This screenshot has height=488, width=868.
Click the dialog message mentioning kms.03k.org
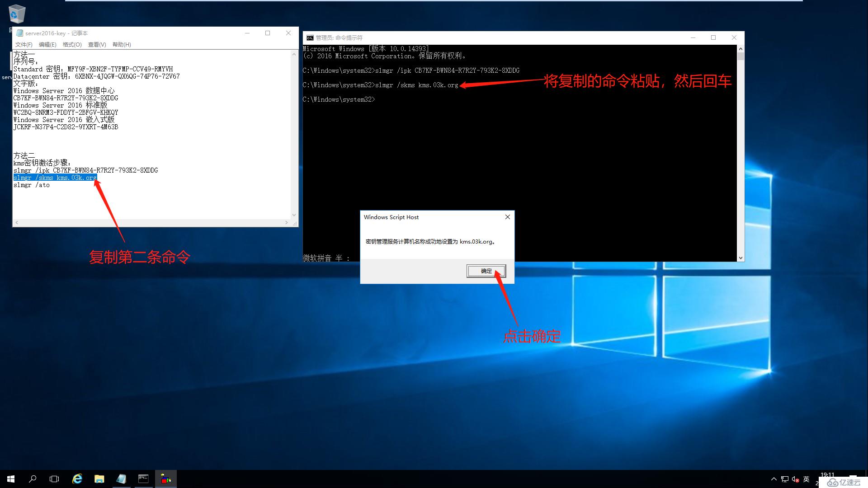[x=431, y=242]
